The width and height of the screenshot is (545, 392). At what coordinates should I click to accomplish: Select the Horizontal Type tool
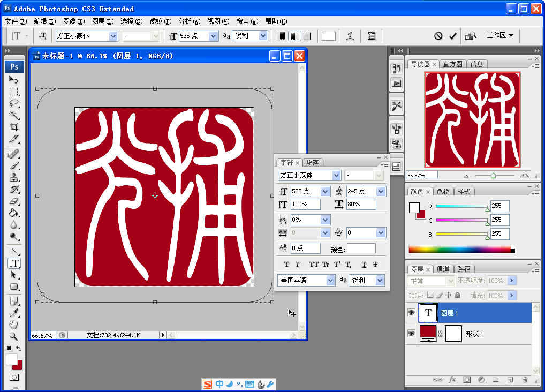pos(15,262)
